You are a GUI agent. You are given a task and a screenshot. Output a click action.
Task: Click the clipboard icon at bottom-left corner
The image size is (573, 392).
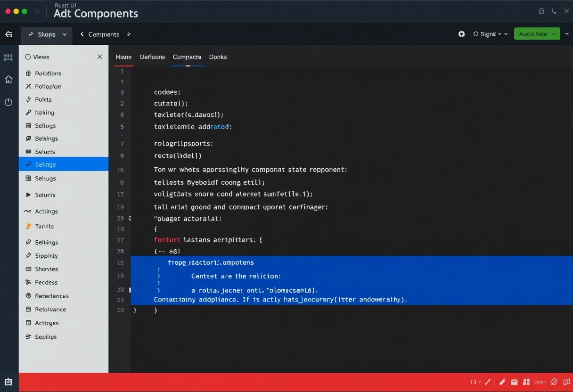8,382
